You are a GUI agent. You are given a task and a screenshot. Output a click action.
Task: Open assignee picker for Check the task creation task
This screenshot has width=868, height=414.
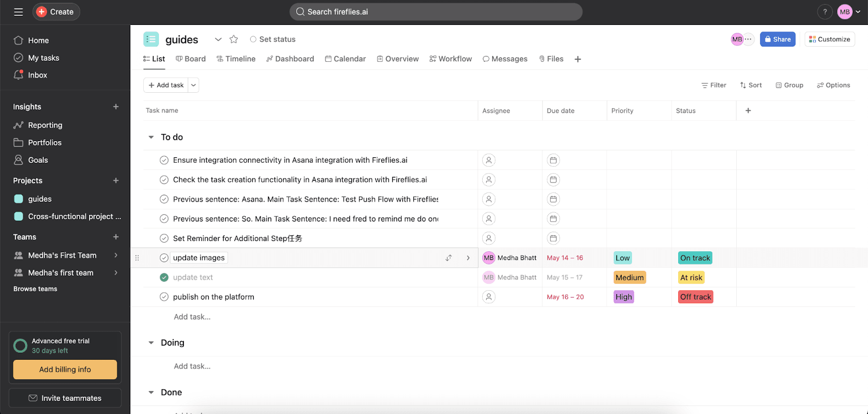point(489,180)
